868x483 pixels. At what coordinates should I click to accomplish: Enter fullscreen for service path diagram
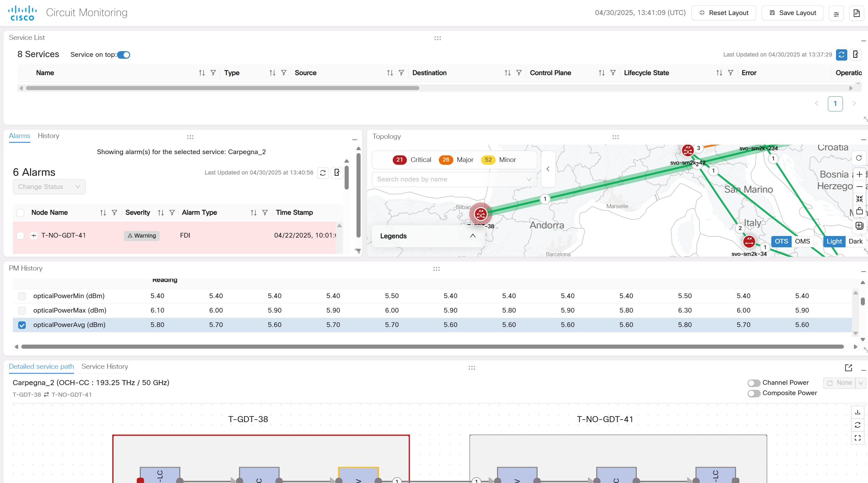[858, 438]
